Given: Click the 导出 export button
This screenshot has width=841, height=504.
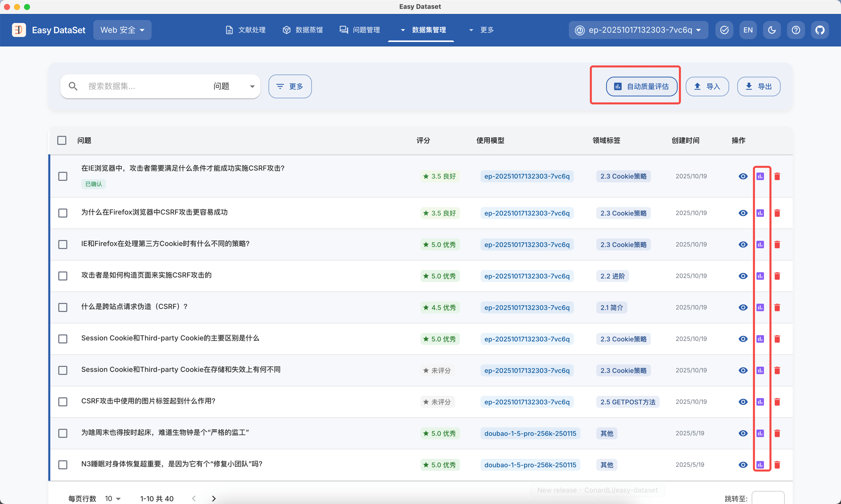Looking at the screenshot, I should pos(759,86).
